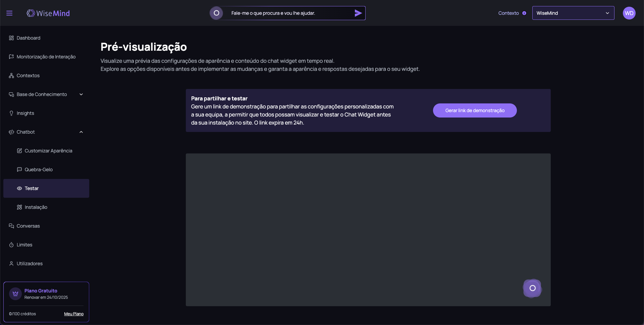Navigate to Instalação in the sidebar
644x325 pixels.
point(36,207)
